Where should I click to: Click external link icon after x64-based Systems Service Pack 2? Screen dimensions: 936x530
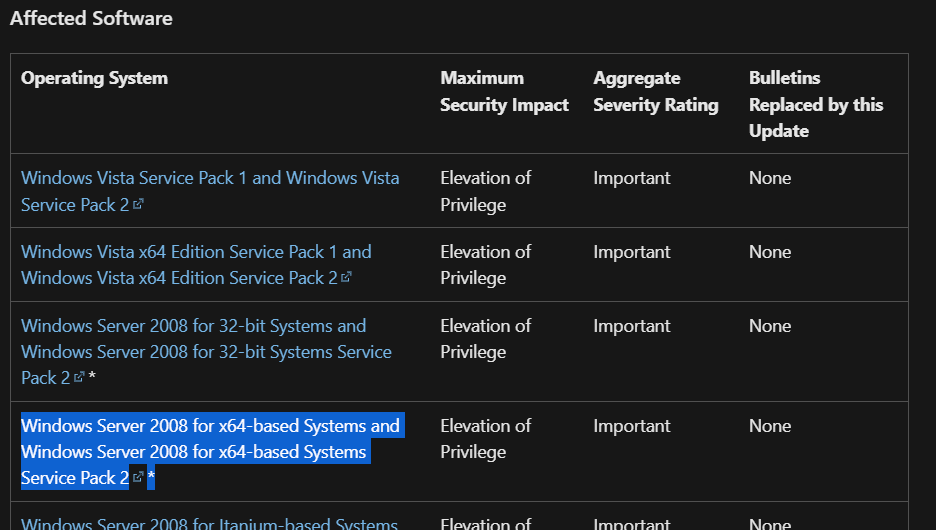(x=138, y=477)
